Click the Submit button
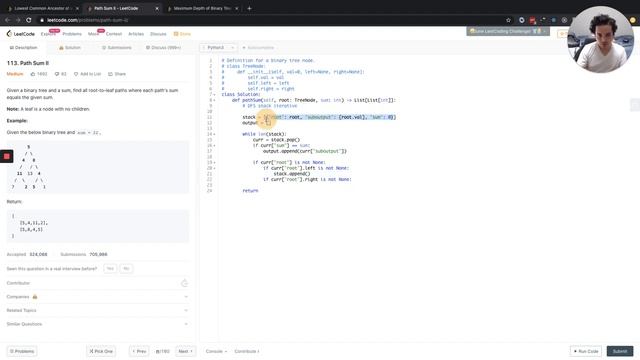 [x=620, y=351]
